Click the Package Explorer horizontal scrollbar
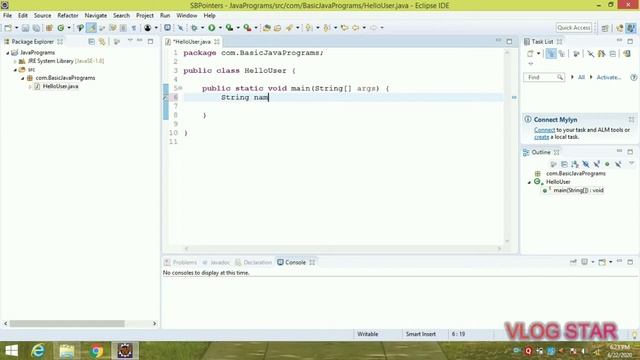 pos(67,324)
